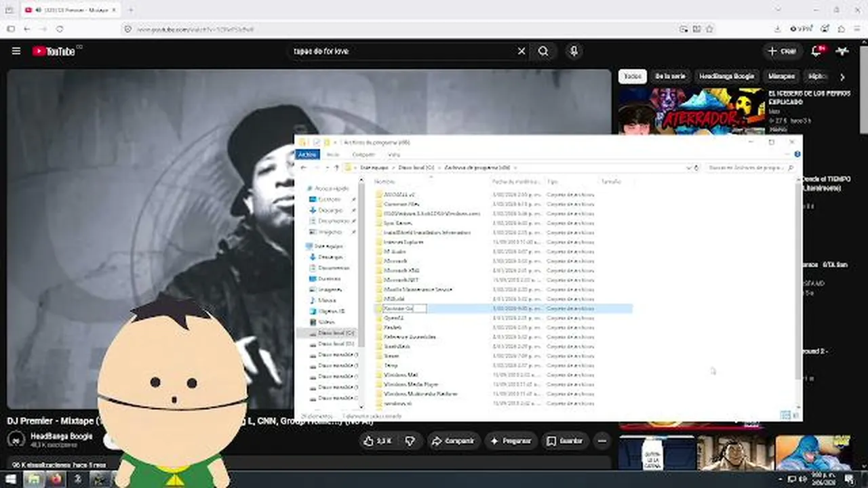Switch Explorer to large icons view

pos(796,415)
